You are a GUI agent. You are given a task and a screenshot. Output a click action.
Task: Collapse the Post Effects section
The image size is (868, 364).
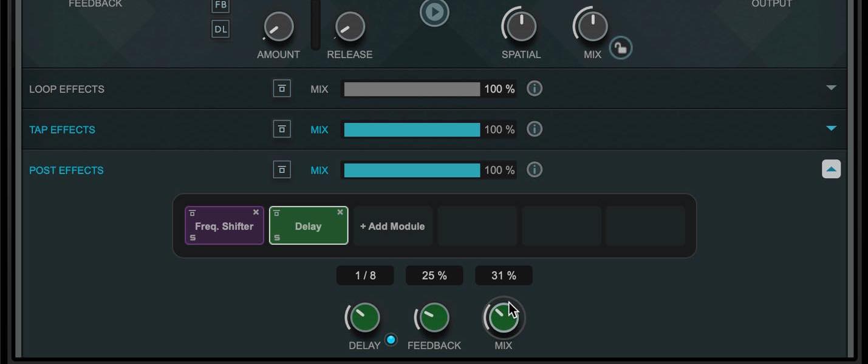tap(831, 169)
